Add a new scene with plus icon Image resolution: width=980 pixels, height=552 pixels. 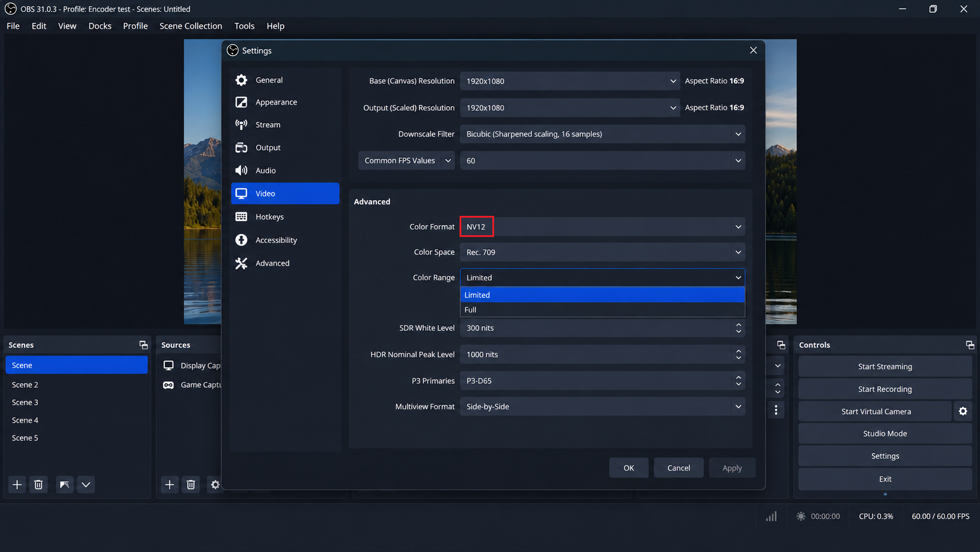click(x=17, y=485)
